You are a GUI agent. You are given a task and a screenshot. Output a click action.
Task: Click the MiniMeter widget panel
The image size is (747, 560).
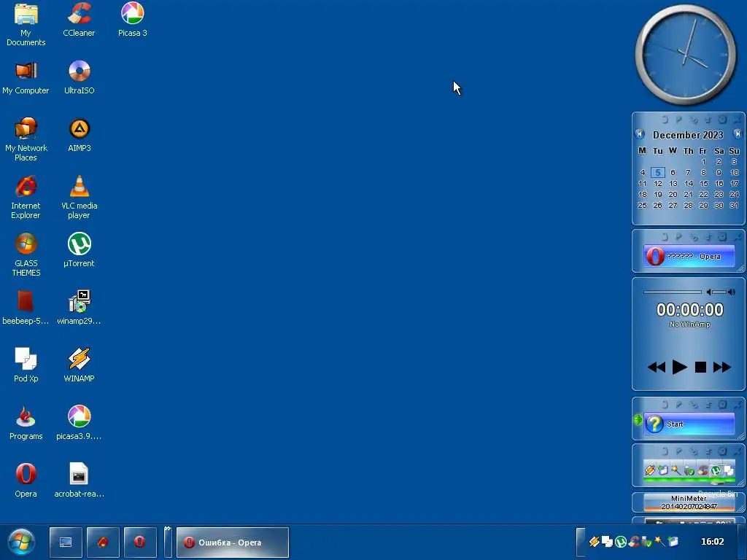click(689, 502)
